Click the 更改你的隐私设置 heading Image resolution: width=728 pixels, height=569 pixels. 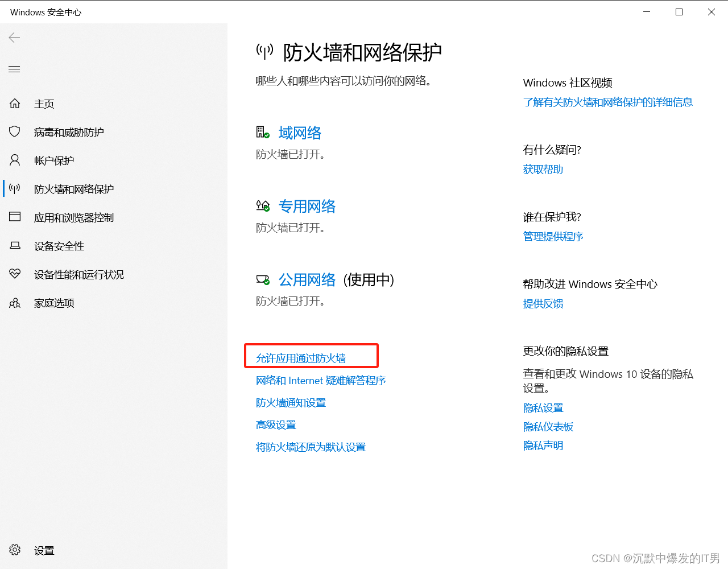pyautogui.click(x=566, y=351)
